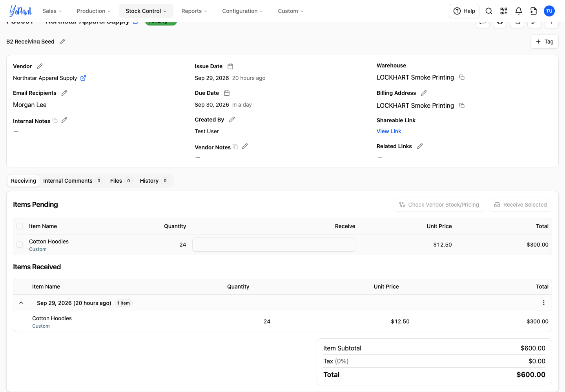
Task: Copy the Warehouse address
Action: coord(462,77)
